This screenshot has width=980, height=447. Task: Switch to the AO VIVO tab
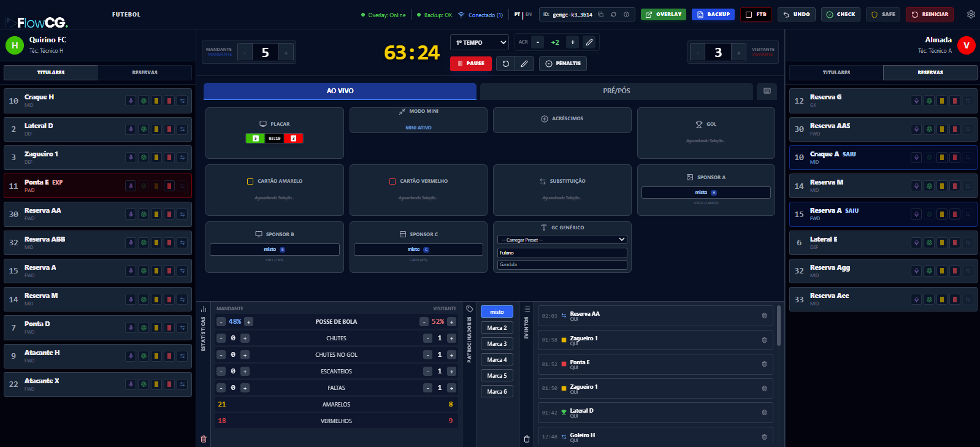[340, 91]
